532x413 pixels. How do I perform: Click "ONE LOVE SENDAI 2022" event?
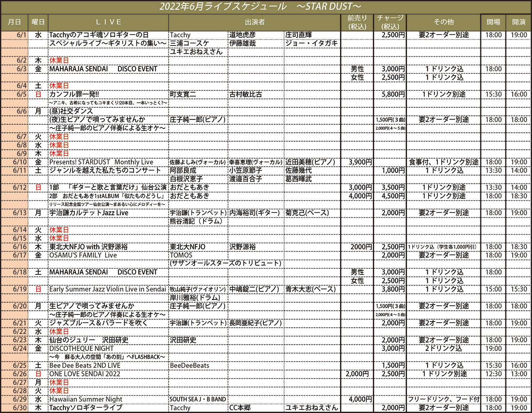click(x=85, y=374)
